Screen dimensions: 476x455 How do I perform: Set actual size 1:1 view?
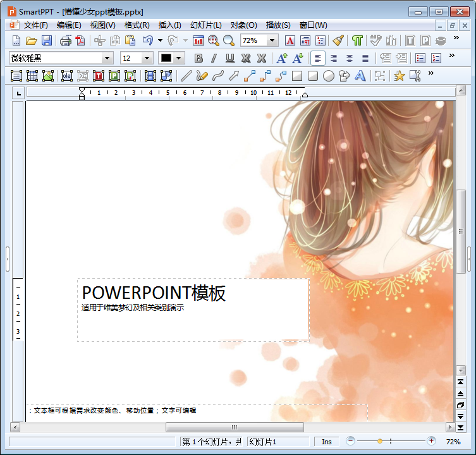pos(198,40)
